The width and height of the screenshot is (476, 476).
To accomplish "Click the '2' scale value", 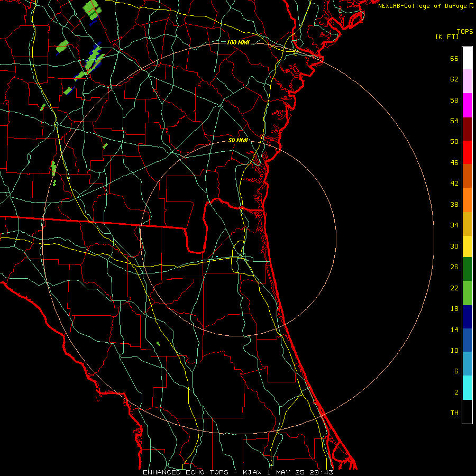I will [456, 392].
